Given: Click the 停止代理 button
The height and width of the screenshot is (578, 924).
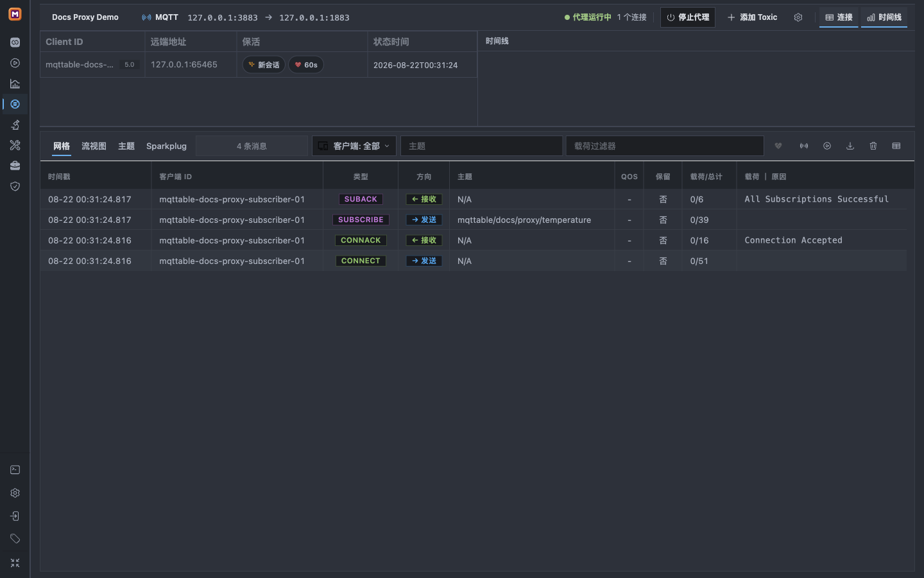Looking at the screenshot, I should click(x=688, y=17).
